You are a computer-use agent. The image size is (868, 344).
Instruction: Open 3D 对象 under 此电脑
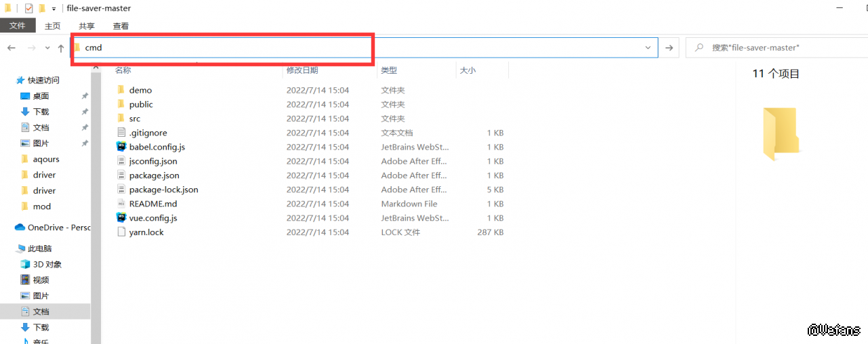tap(46, 265)
